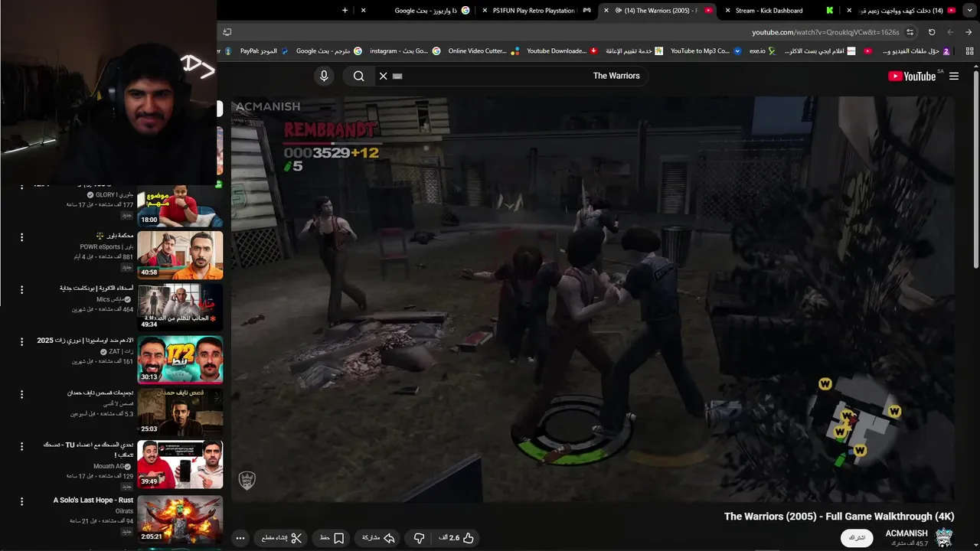Reload the page in browser toolbar
The image size is (980, 551).
[x=932, y=32]
